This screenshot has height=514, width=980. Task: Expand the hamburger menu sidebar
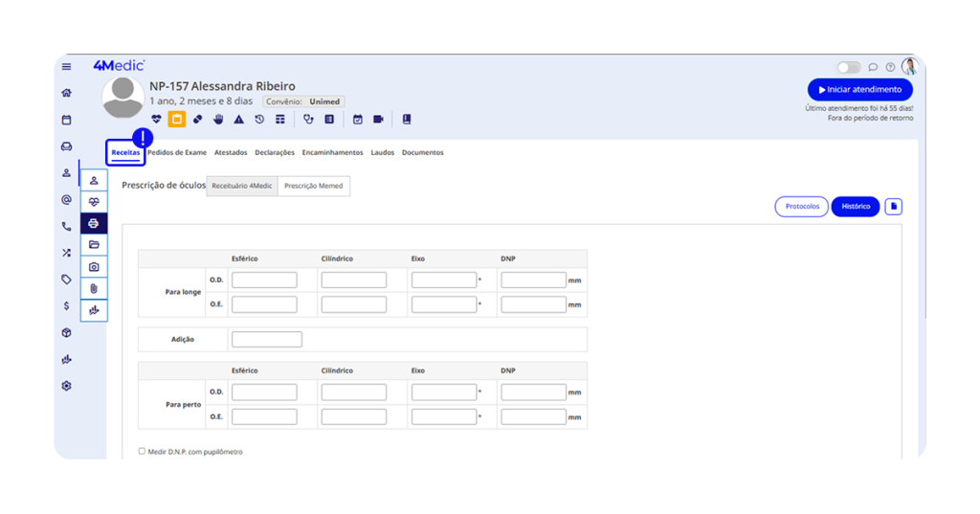point(66,66)
